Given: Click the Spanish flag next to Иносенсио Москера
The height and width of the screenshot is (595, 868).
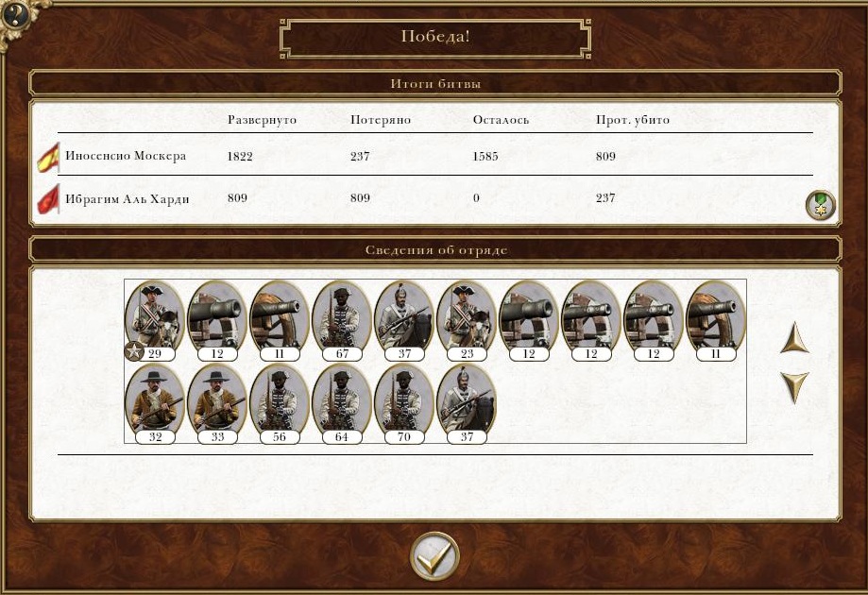Looking at the screenshot, I should click(48, 157).
